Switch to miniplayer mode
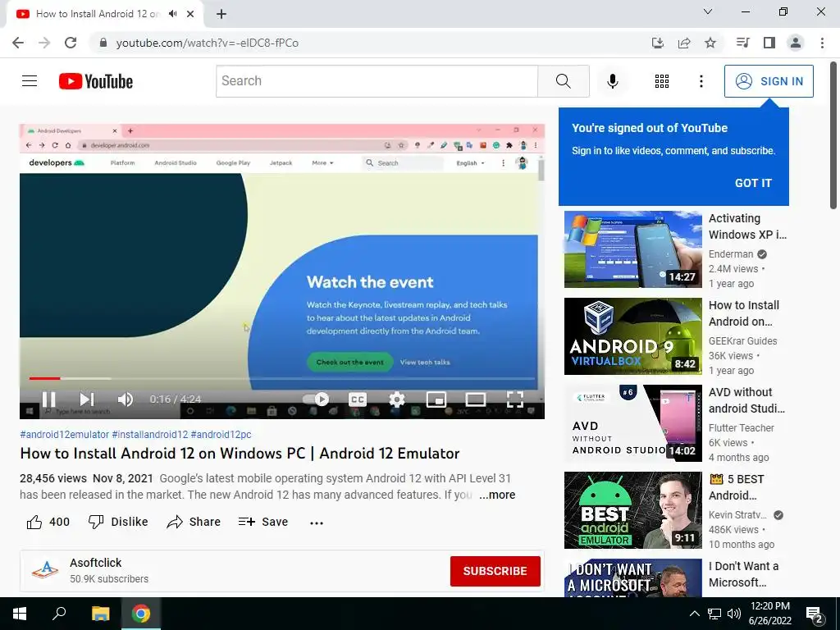This screenshot has height=630, width=840. click(436, 399)
